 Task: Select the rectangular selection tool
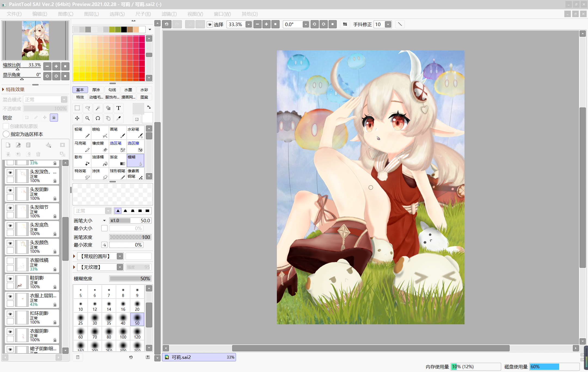77,108
